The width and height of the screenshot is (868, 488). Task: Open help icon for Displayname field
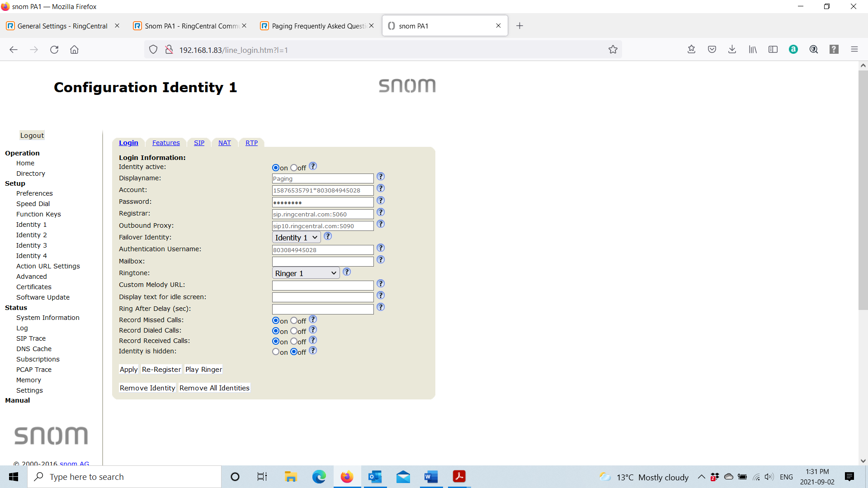[x=381, y=176]
